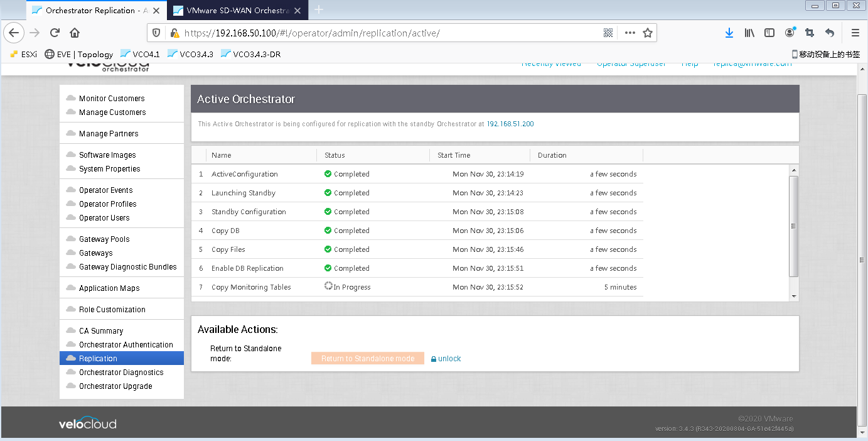Viewport: 868px width, 441px height.
Task: Open page actions three-dot menu
Action: point(630,33)
